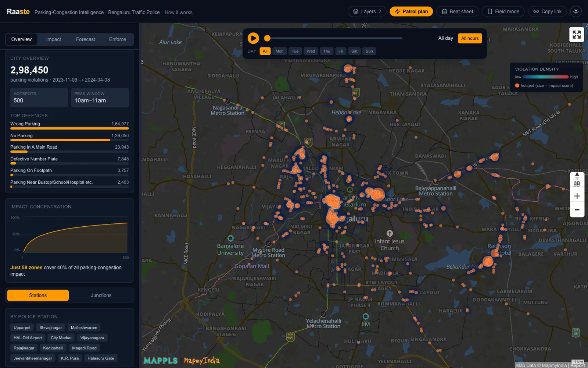Enter fullscreen map view
The width and height of the screenshot is (588, 368).
click(x=577, y=35)
